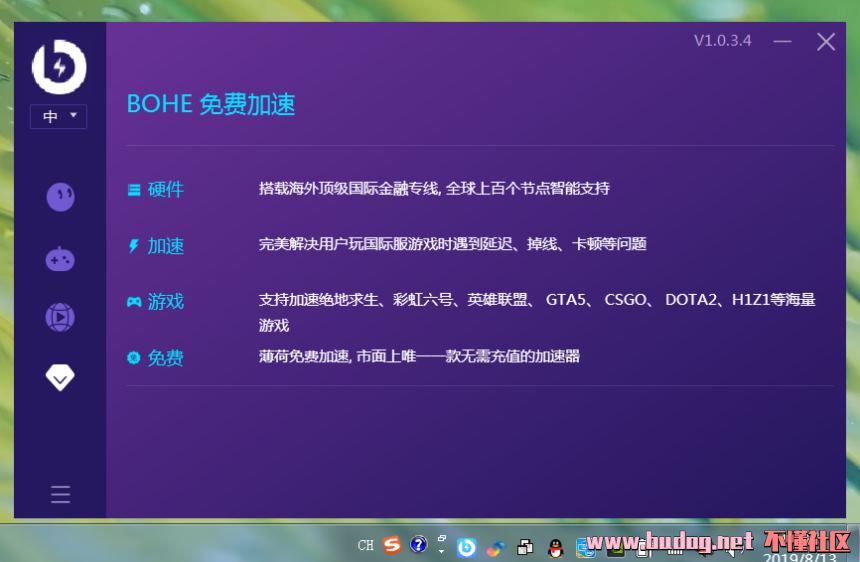Click the version label V1.0.3.4
Screen dimensions: 860x562
722,41
